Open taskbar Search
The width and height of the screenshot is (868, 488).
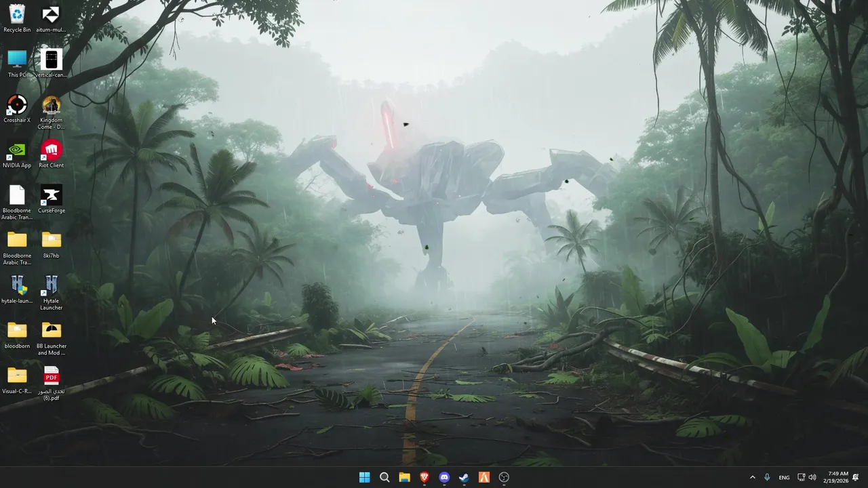(384, 477)
